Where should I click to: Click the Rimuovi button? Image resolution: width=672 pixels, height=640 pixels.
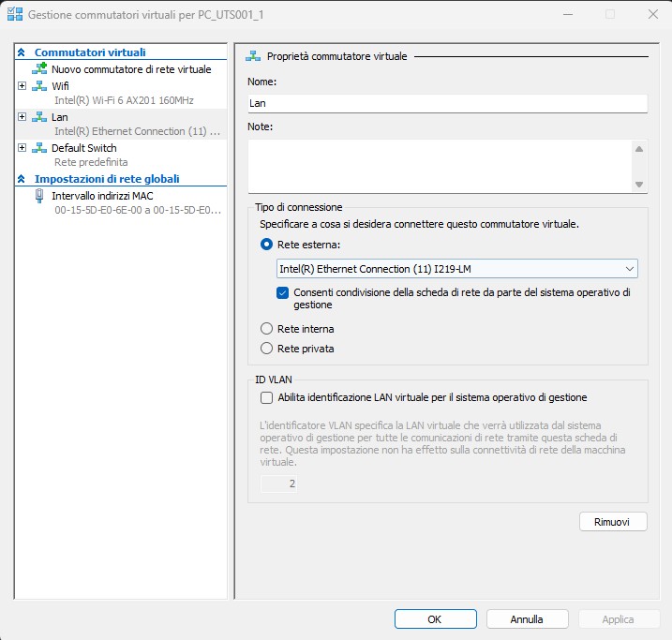[x=613, y=521]
